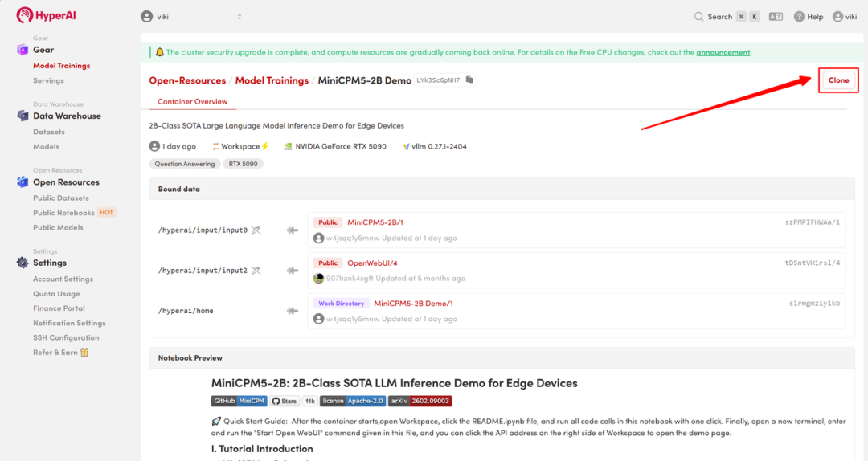The height and width of the screenshot is (461, 868).
Task: Click Model Trainings breadcrumb
Action: click(272, 80)
